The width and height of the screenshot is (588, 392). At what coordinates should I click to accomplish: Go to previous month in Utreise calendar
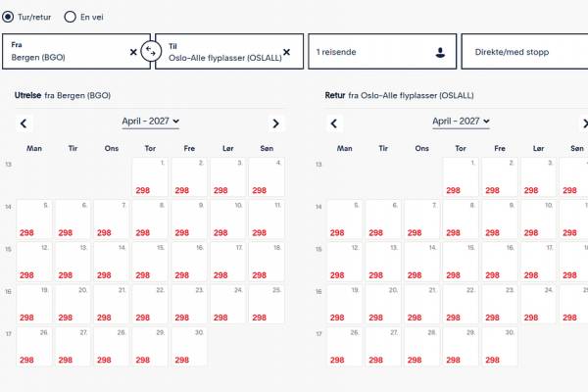pos(24,123)
